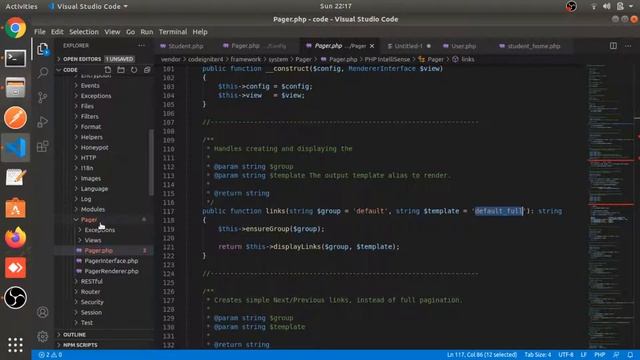Launch Google Chrome from the dock
640x360 pixels.
coord(16,28)
